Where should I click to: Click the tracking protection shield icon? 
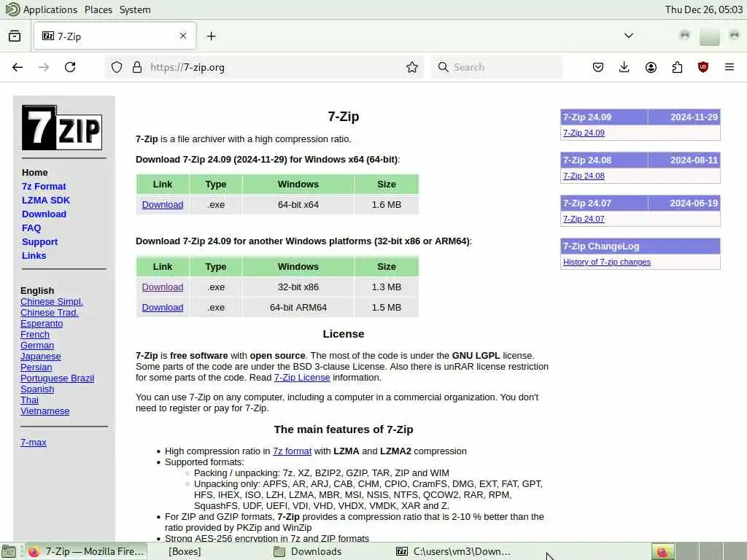tap(117, 67)
